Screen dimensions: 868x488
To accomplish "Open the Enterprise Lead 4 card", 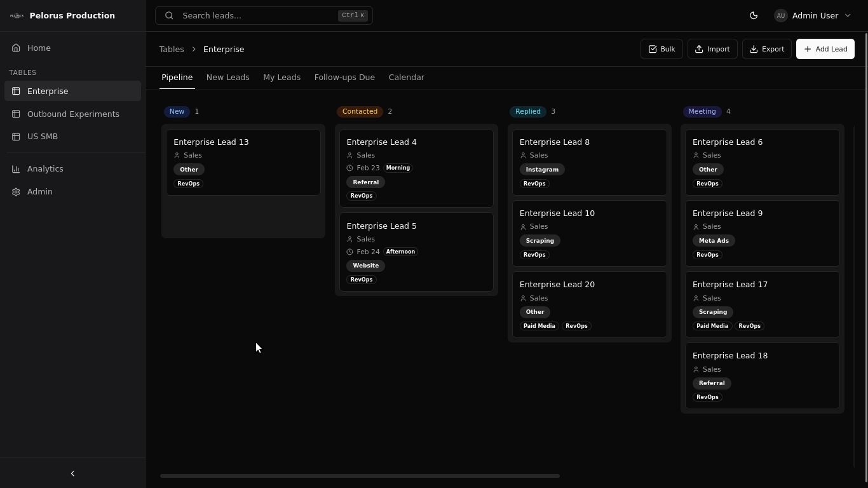I will 416,168.
